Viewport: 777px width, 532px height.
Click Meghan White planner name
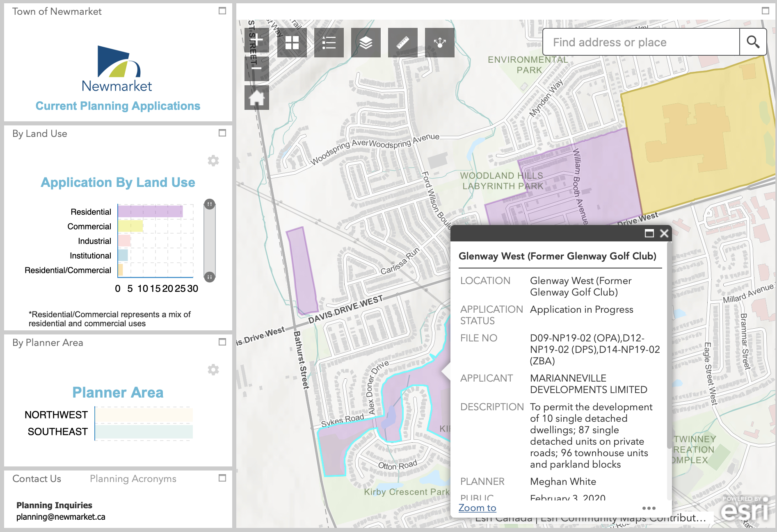coord(563,482)
